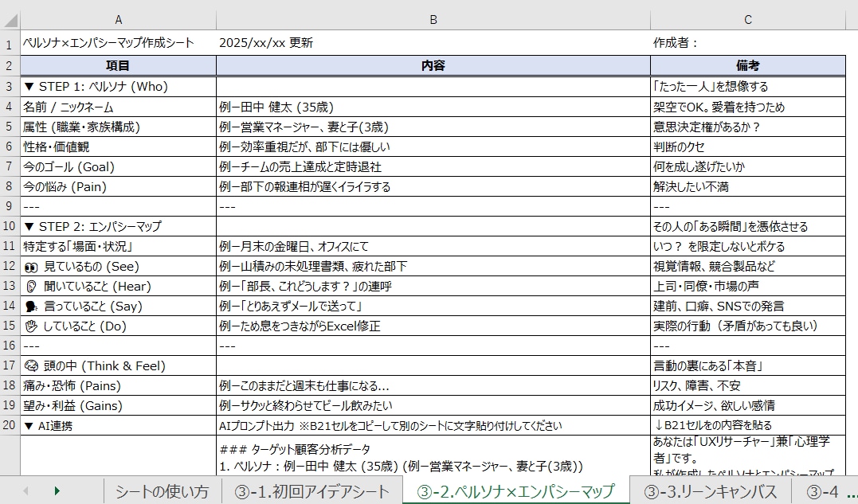Open the シートの使い方 sheet tab
Image resolution: width=858 pixels, height=504 pixels.
162,491
